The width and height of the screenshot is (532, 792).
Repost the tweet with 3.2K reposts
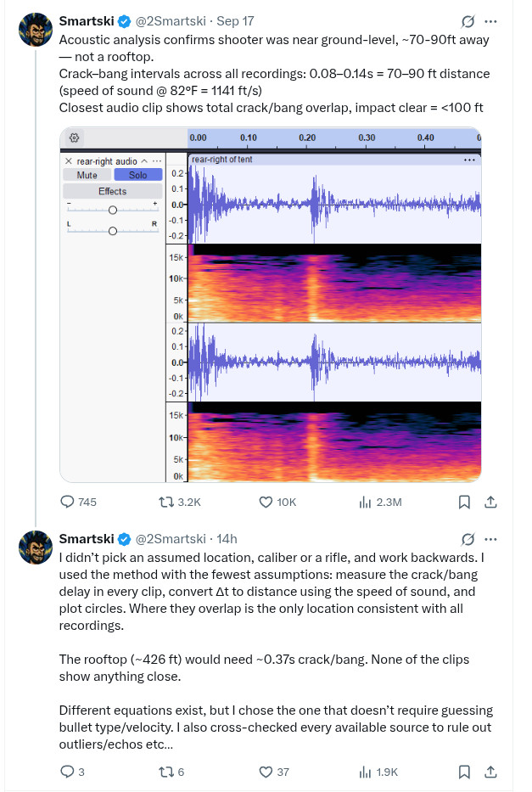click(167, 502)
